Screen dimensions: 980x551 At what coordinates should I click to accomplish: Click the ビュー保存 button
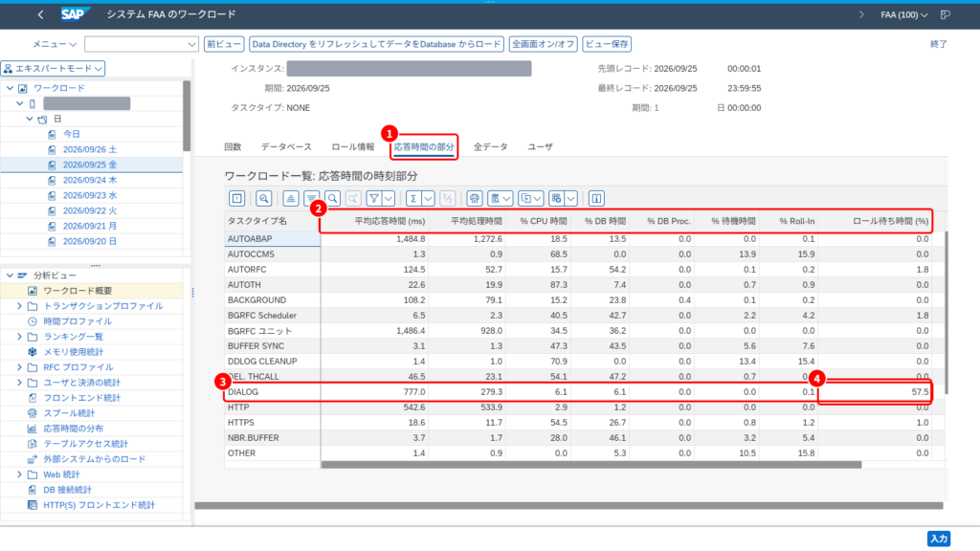tap(607, 44)
